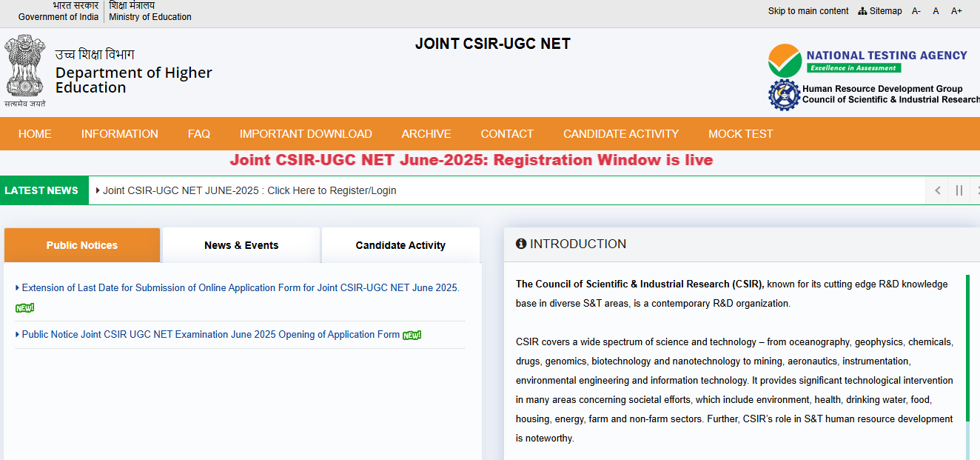
Task: Open the IMPORTANT DOWNLOAD menu
Action: point(306,134)
